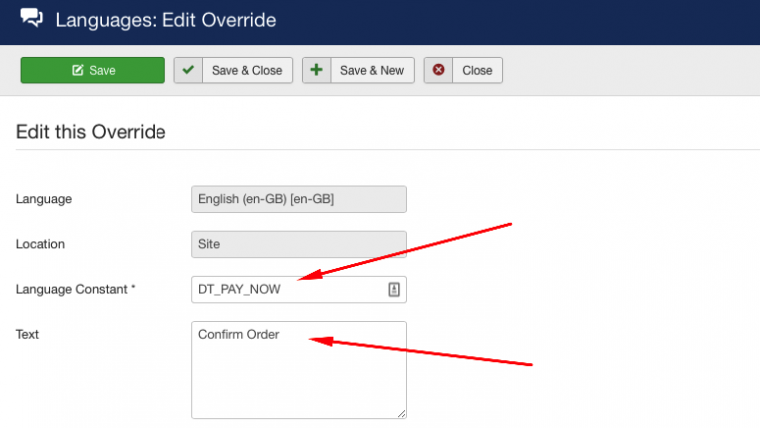Image resolution: width=760 pixels, height=428 pixels.
Task: Click the green plus icon on Save & New
Action: click(x=317, y=70)
